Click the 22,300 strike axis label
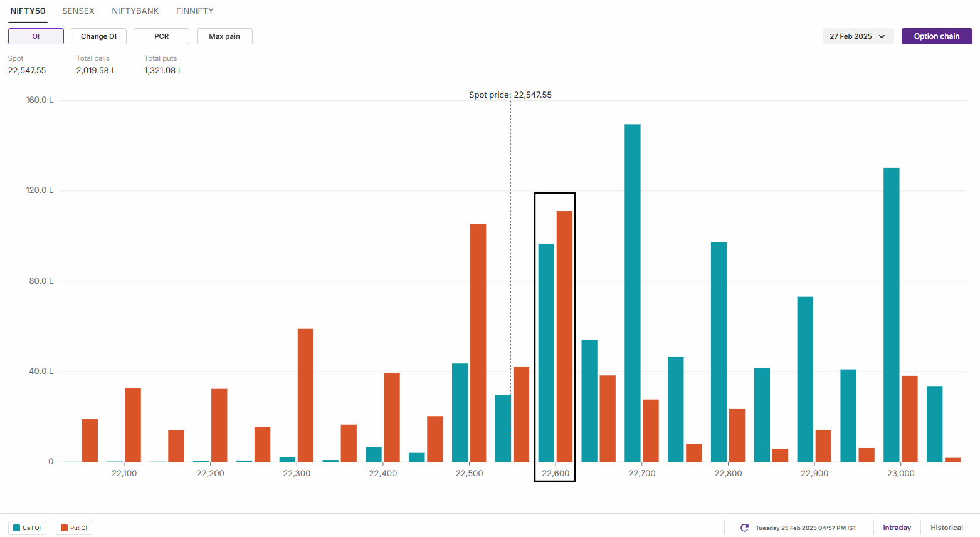This screenshot has height=537, width=980. click(x=297, y=473)
